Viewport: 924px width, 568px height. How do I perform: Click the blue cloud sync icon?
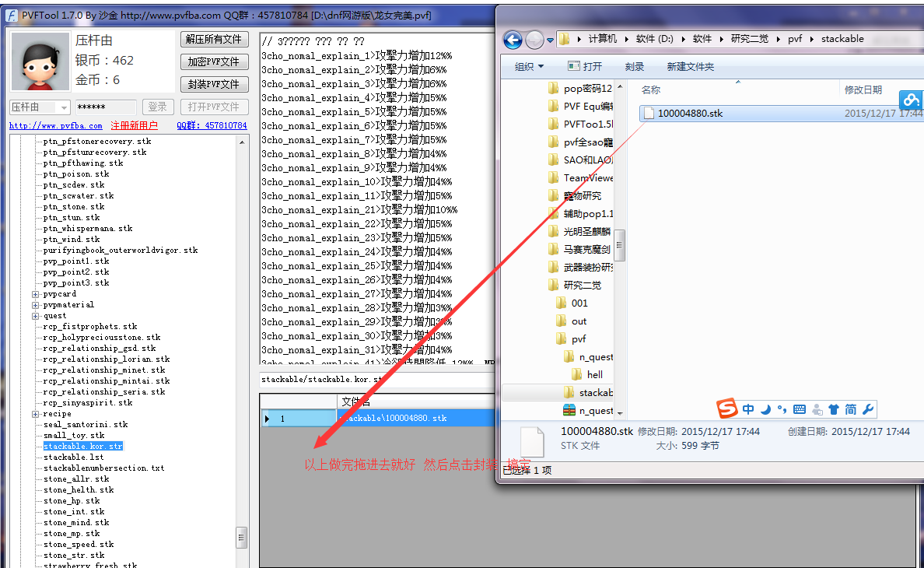(x=911, y=100)
